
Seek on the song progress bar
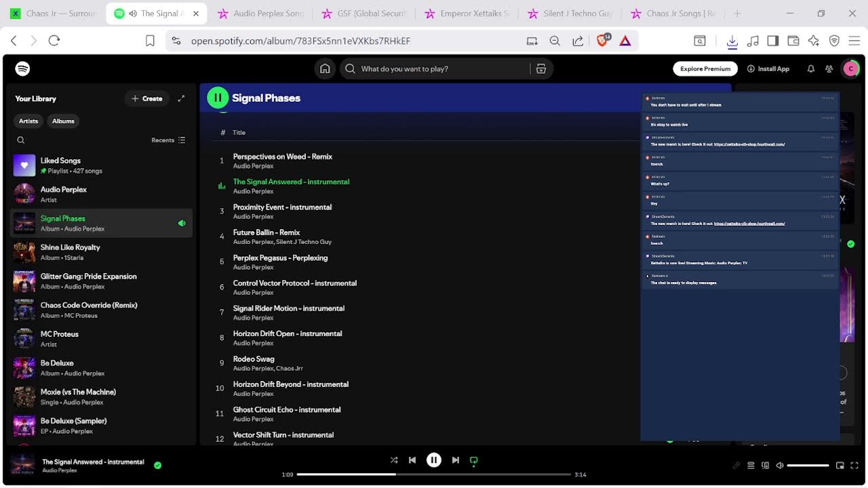434,474
